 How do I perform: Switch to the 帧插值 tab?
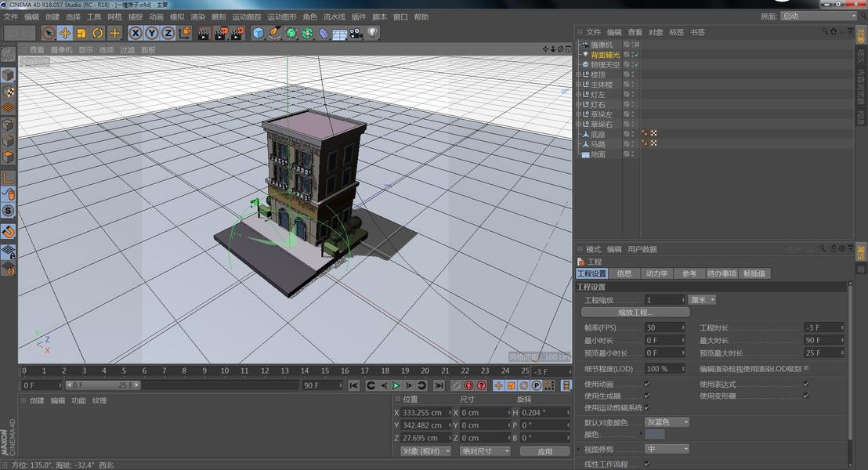[754, 273]
